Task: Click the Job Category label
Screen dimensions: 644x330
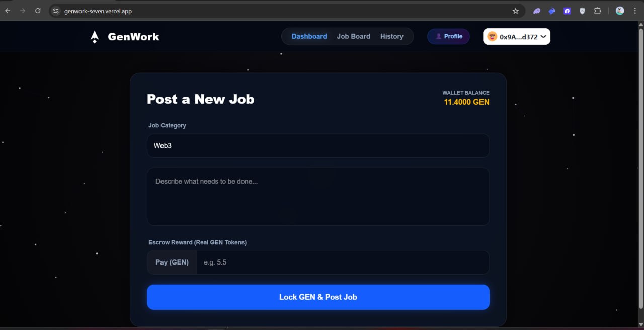Action: pos(167,125)
